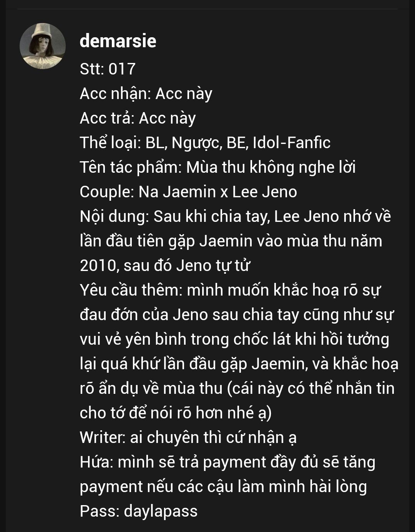The image size is (415, 532).
Task: Select the line '2010, sau đó Jeno'
Action: pos(164,266)
